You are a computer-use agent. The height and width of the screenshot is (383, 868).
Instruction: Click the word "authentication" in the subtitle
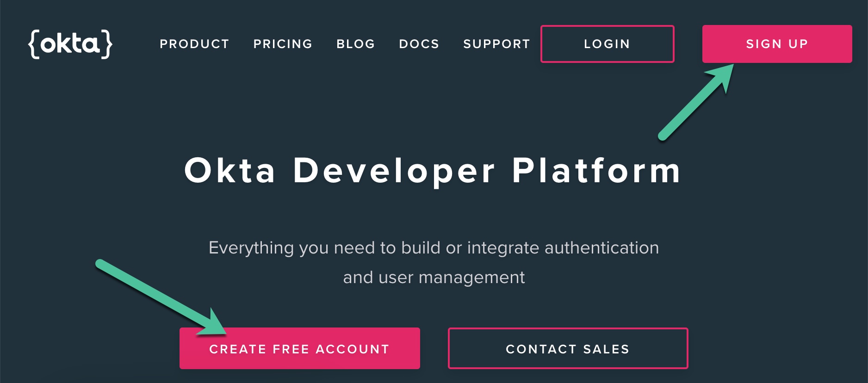(x=601, y=248)
